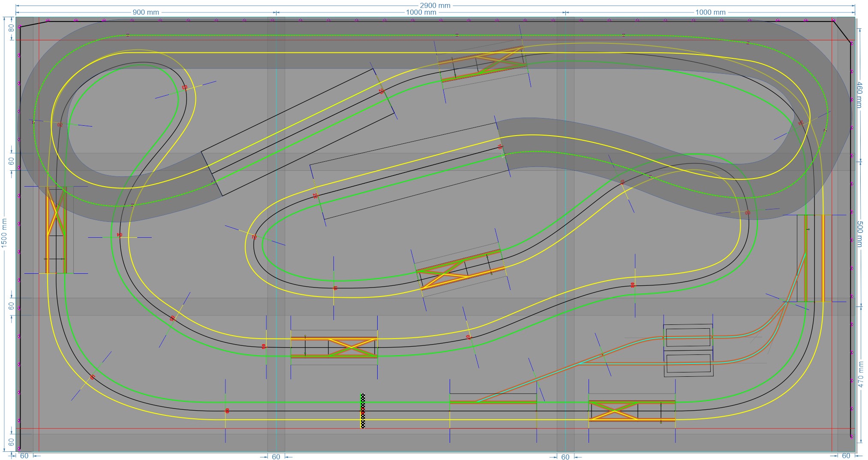Click the 80 dimension label at top-left

click(11, 28)
